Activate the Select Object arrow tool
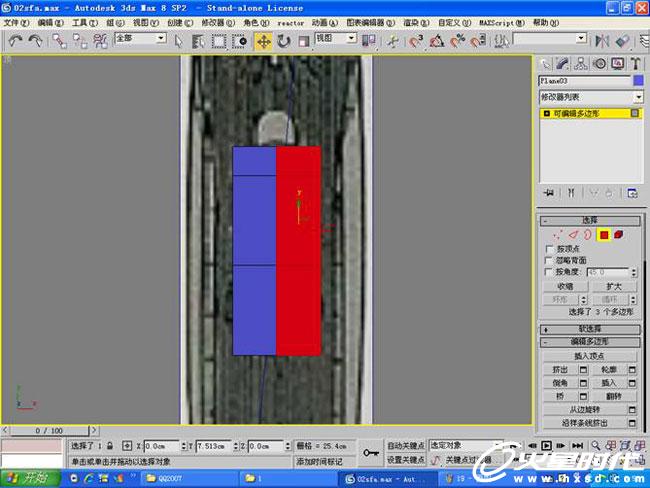The height and width of the screenshot is (488, 650). pyautogui.click(x=178, y=41)
